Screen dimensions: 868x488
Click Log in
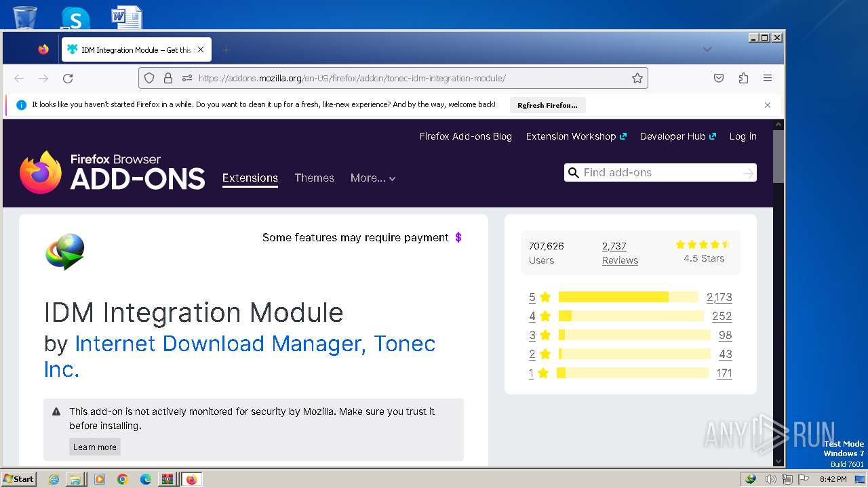pyautogui.click(x=743, y=136)
